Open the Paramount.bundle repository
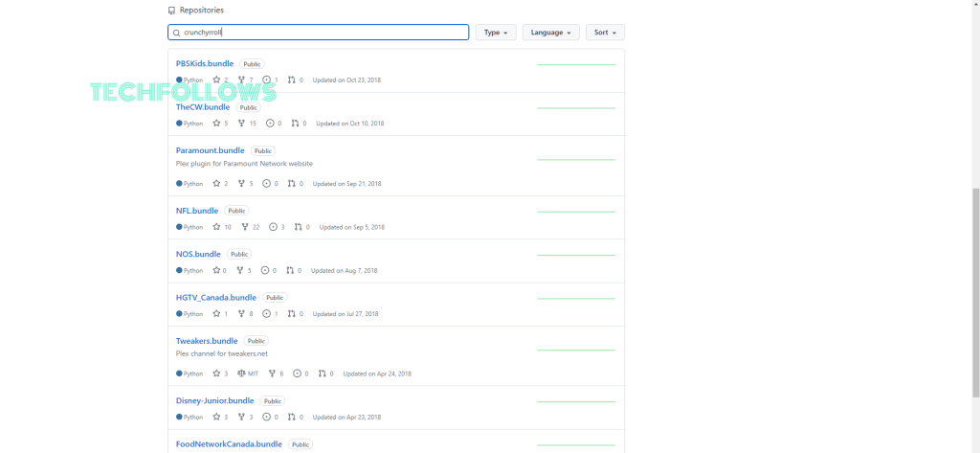This screenshot has height=453, width=980. (210, 150)
